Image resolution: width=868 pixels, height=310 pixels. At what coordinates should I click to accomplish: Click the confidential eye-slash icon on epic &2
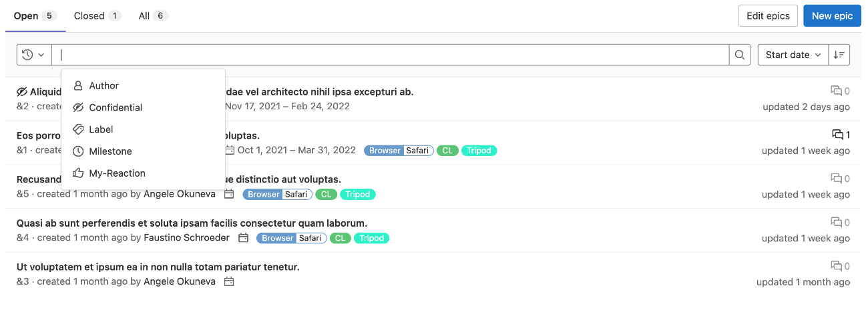click(22, 92)
